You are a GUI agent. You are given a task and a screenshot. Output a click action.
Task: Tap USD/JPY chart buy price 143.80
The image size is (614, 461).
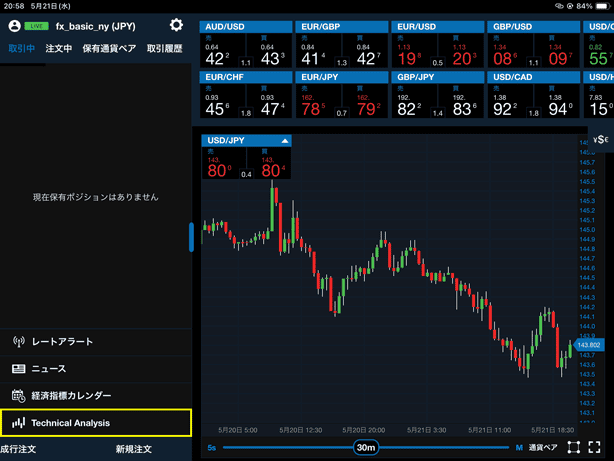[x=269, y=163]
